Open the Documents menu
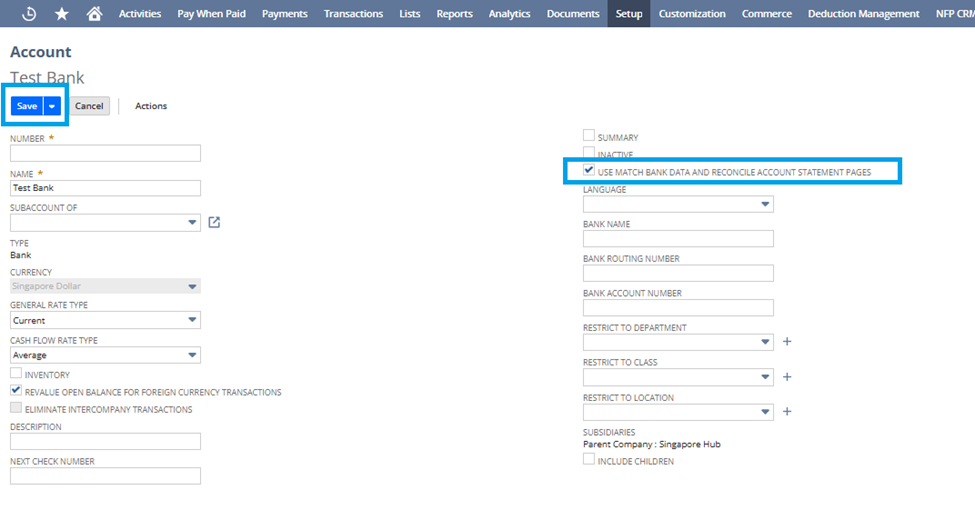The image size is (975, 530). click(x=573, y=14)
